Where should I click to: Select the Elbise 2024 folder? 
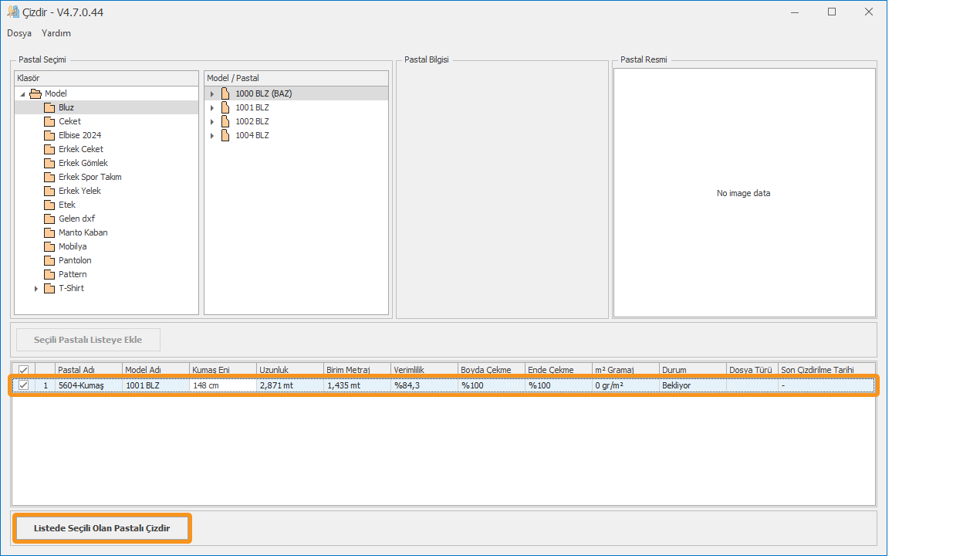point(79,135)
